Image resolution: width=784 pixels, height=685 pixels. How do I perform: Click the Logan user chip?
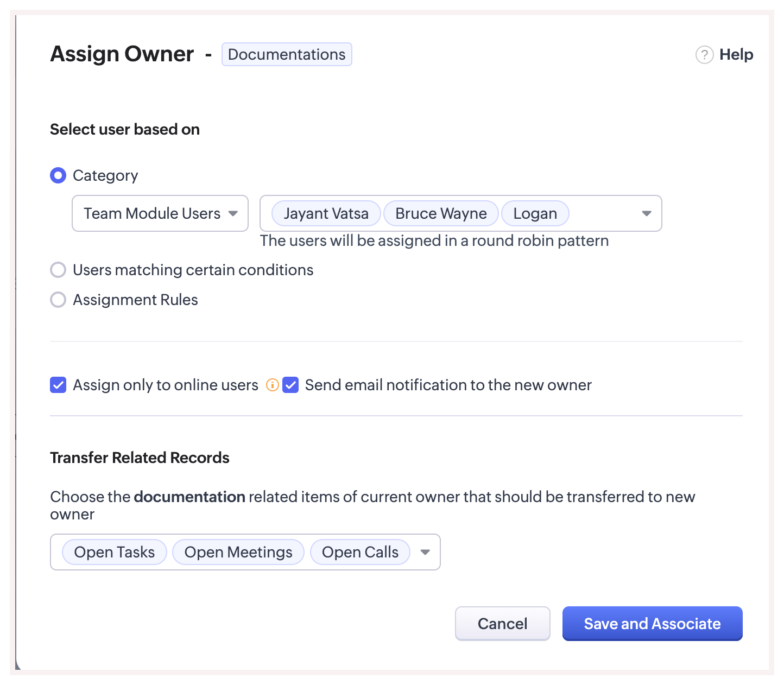click(535, 214)
